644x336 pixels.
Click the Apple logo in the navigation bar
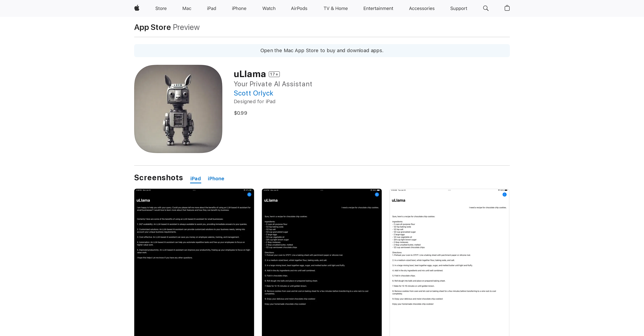[137, 8]
